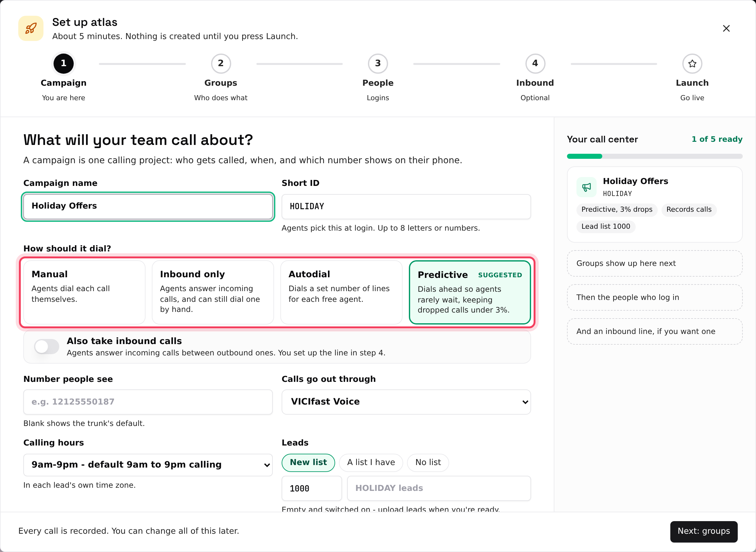Close the setup wizard with X
Screen dimensions: 756x552
(x=726, y=28)
